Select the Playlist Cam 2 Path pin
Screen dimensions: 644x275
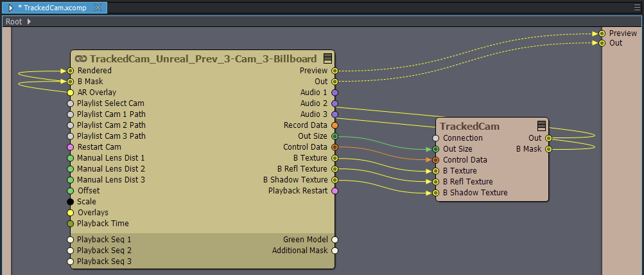click(70, 125)
